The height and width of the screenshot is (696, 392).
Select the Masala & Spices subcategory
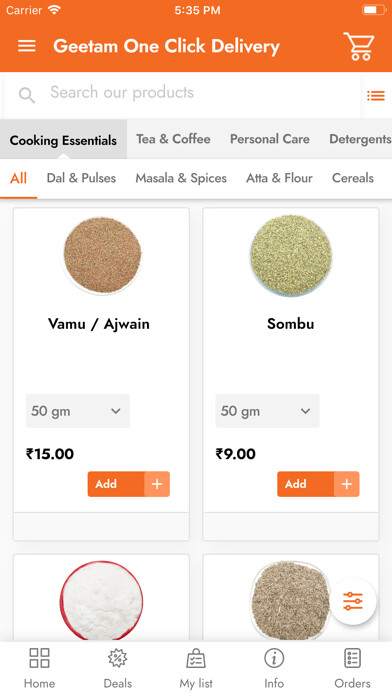click(181, 178)
